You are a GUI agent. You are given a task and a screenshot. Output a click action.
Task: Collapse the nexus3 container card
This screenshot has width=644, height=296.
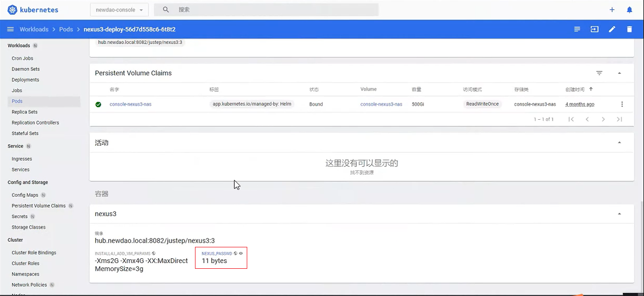[x=619, y=214]
